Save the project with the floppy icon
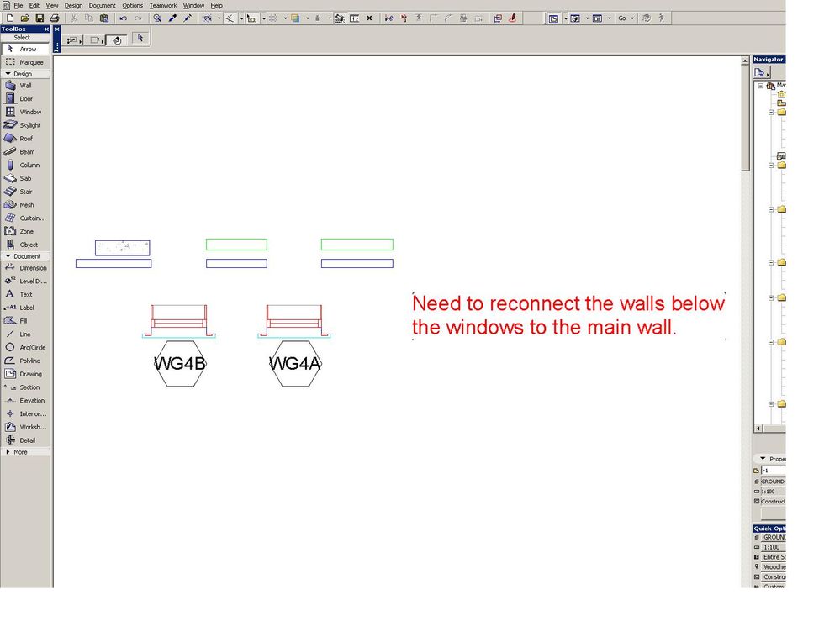This screenshot has height=637, width=840. tap(40, 18)
